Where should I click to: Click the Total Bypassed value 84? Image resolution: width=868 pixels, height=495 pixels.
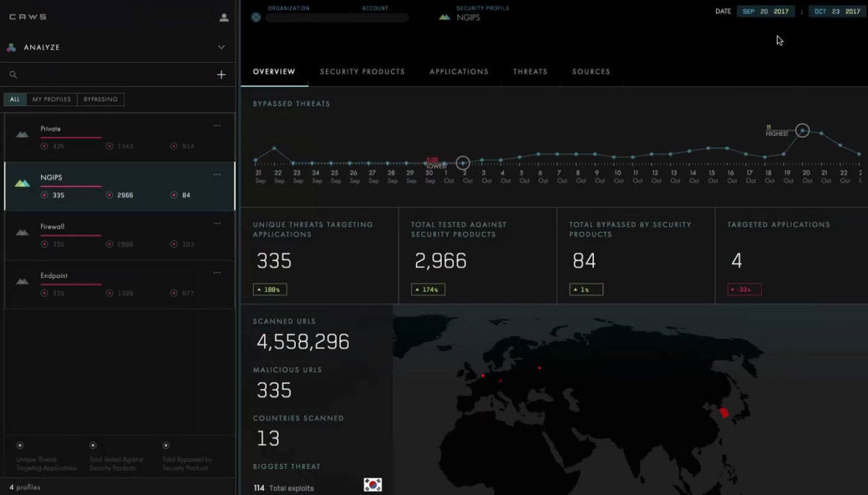tap(584, 261)
